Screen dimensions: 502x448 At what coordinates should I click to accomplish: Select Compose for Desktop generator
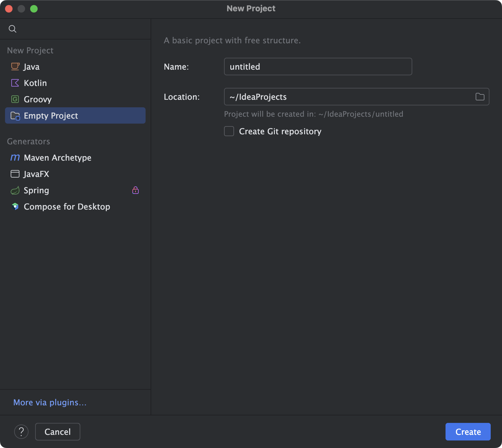click(75, 206)
